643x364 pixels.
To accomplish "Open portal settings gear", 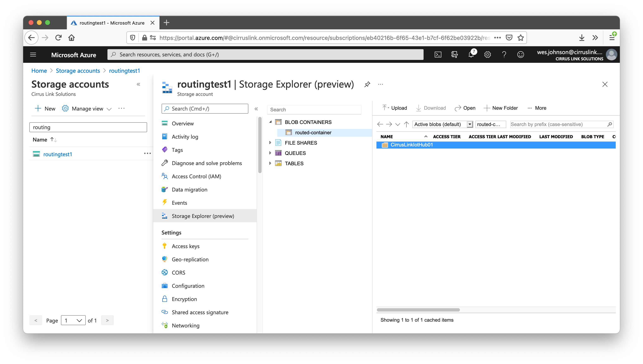I will click(487, 55).
